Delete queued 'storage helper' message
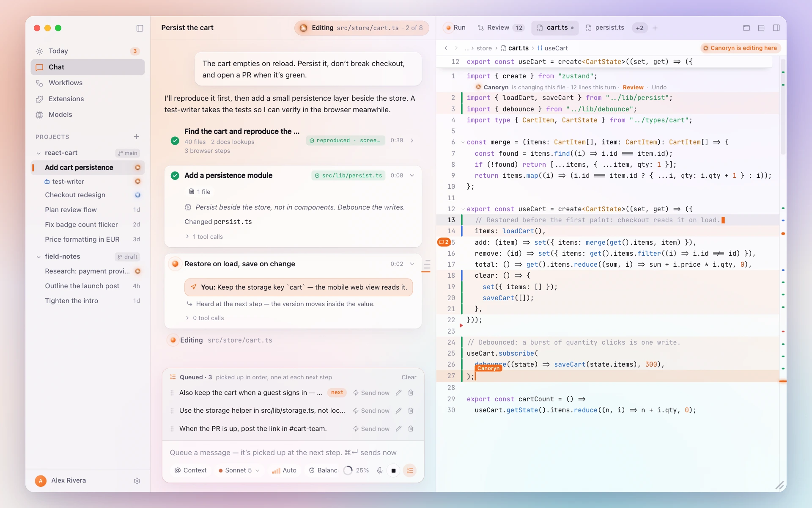Image resolution: width=812 pixels, height=508 pixels. (411, 411)
